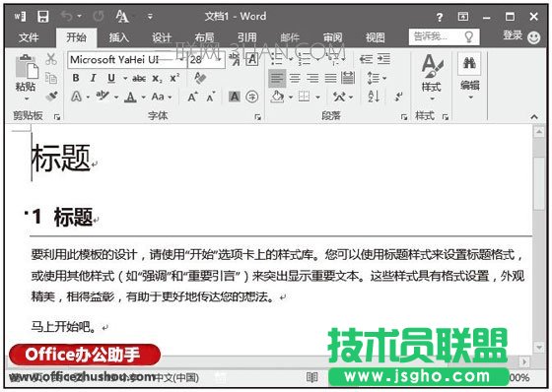Clear all formatting with eraser icon
Viewport: 552px width, 392px height.
click(200, 78)
